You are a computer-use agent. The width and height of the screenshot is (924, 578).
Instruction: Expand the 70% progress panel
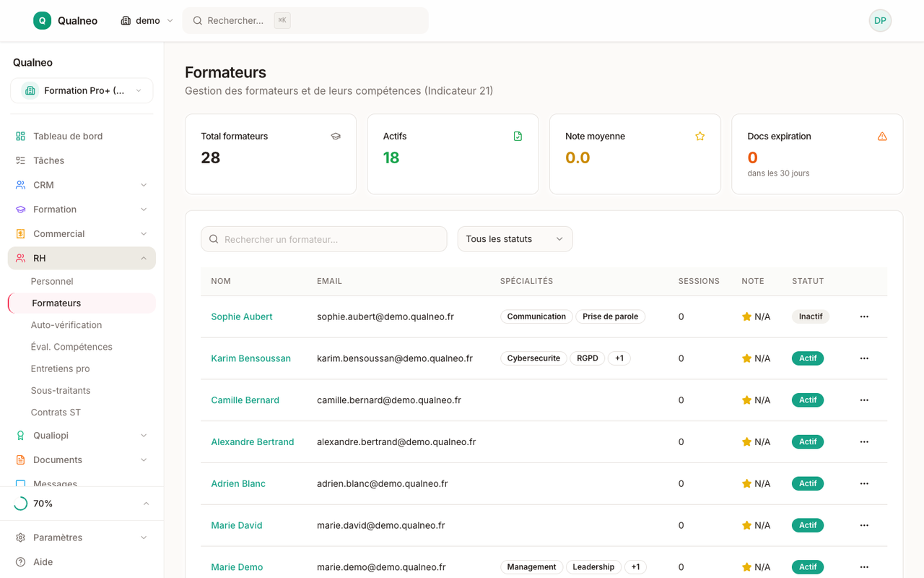146,504
